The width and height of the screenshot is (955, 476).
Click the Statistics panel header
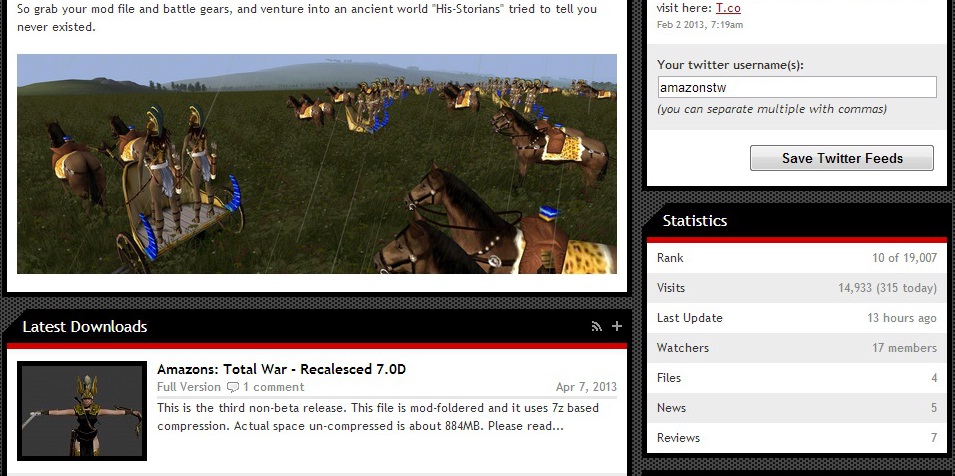[797, 221]
